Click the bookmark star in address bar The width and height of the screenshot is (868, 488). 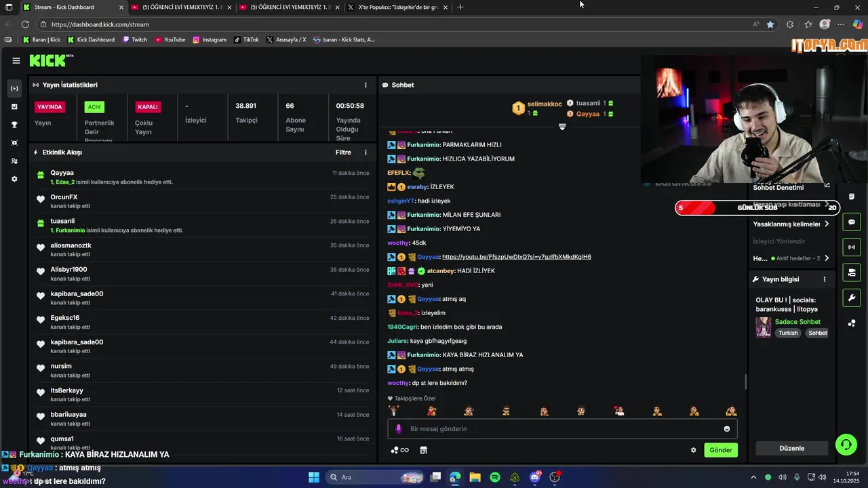(x=770, y=24)
